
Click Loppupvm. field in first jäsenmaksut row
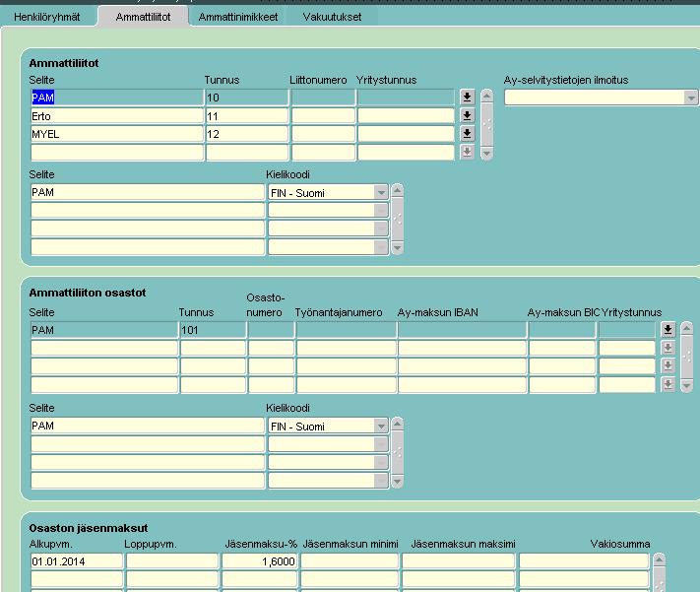[x=172, y=561]
